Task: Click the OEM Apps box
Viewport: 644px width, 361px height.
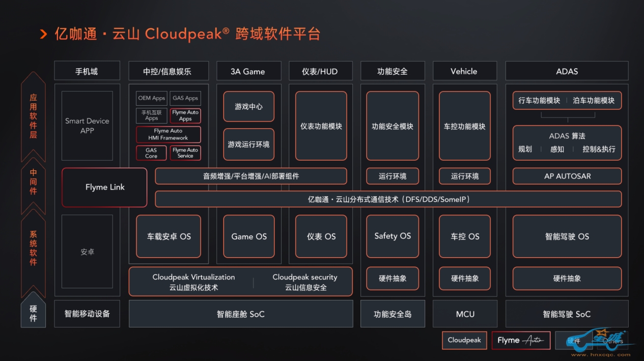Action: tap(151, 98)
